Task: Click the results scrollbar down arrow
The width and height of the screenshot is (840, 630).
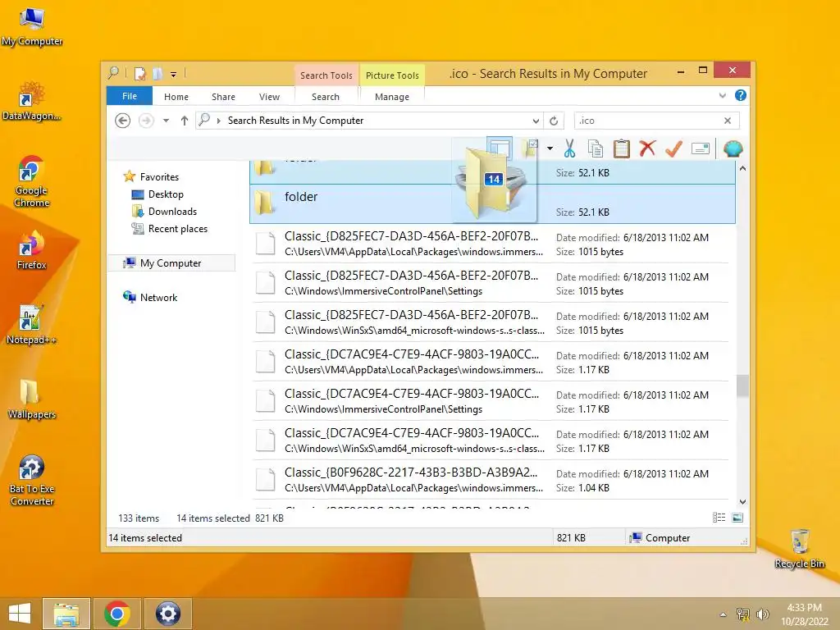Action: [x=742, y=502]
